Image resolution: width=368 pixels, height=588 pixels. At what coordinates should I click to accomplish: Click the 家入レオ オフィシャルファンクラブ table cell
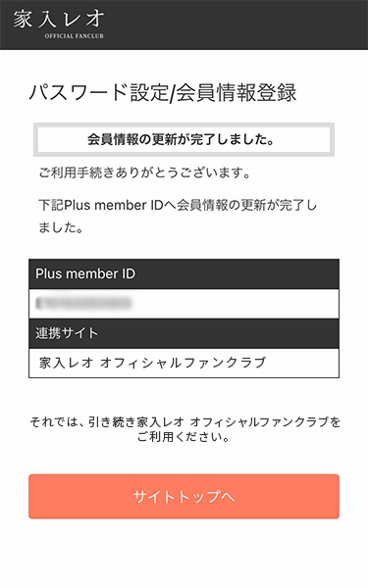click(x=184, y=363)
